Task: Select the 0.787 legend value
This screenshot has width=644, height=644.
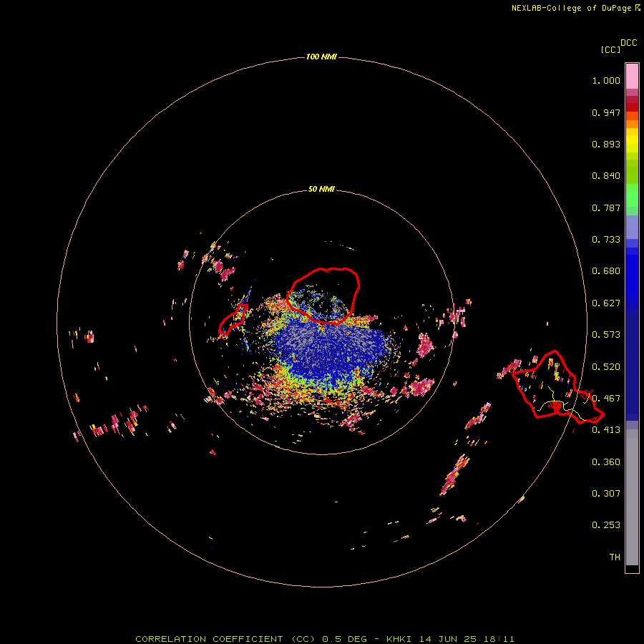Action: point(606,208)
